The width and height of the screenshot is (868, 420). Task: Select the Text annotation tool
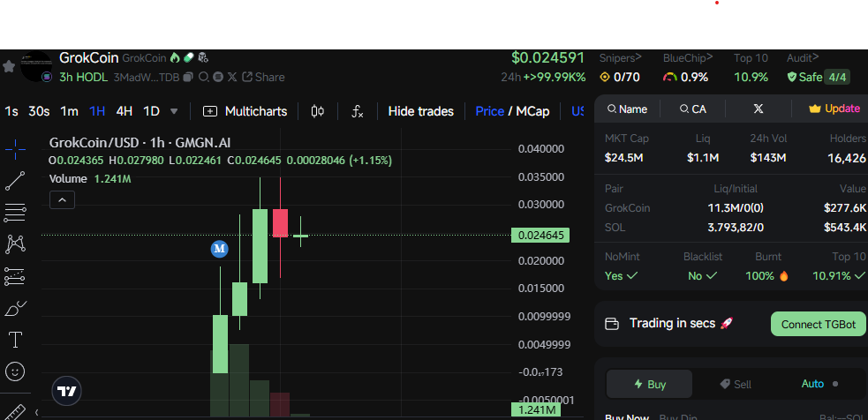[15, 340]
